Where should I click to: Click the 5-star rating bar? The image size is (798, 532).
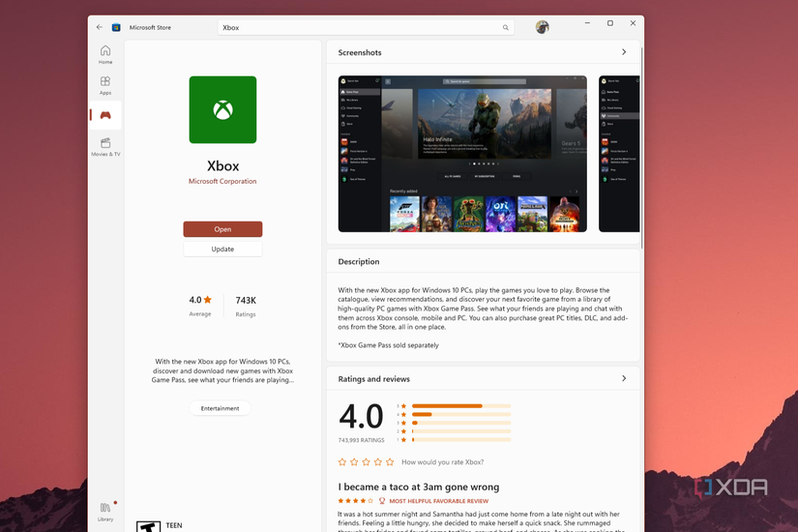(x=461, y=405)
